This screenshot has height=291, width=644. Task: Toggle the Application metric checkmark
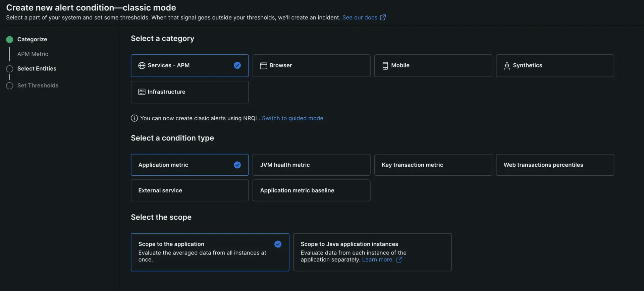(237, 165)
